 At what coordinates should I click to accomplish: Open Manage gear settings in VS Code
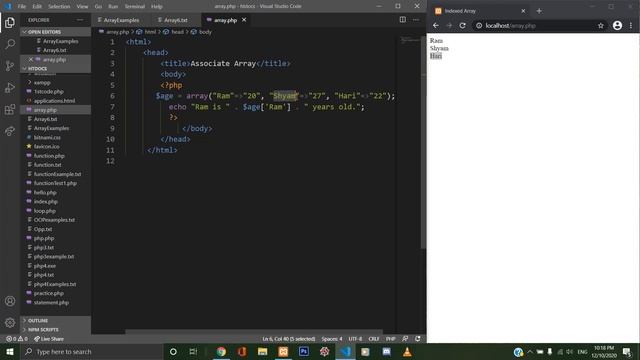[10, 323]
